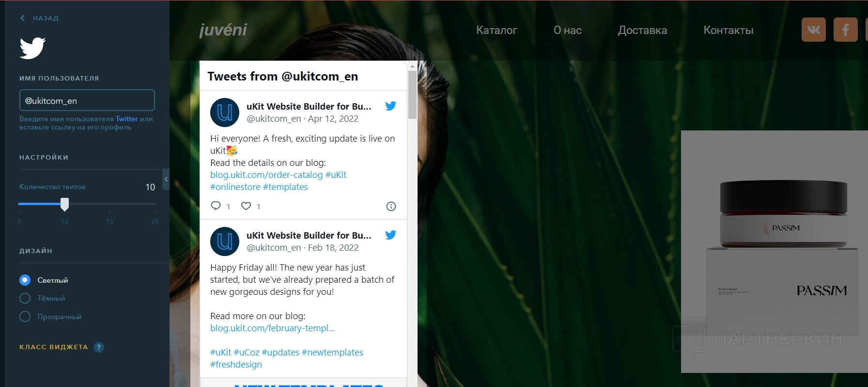
Task: Click the Twitter bird on the Feb 18 tweet
Action: [390, 235]
